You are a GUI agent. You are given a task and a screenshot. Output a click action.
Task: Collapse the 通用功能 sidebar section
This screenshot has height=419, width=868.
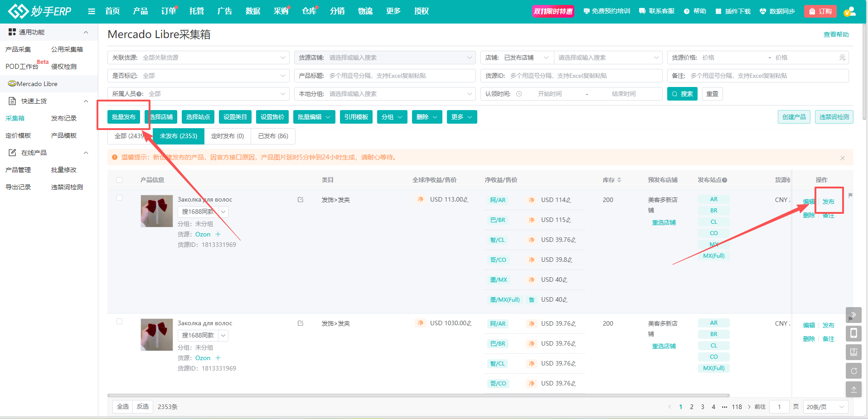click(86, 32)
